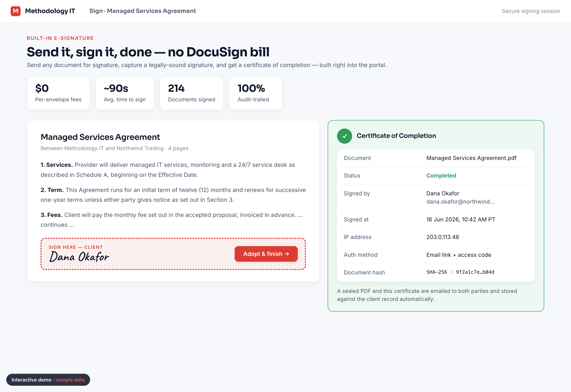Viewport: 571px width, 392px height.
Task: Click the Secure signing session label
Action: pos(531,11)
